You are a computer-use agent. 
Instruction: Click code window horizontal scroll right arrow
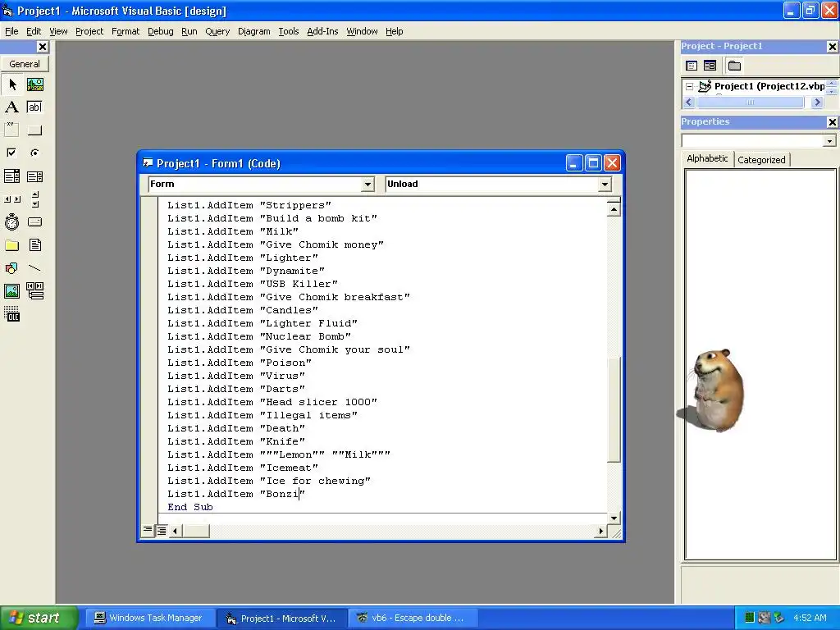601,531
